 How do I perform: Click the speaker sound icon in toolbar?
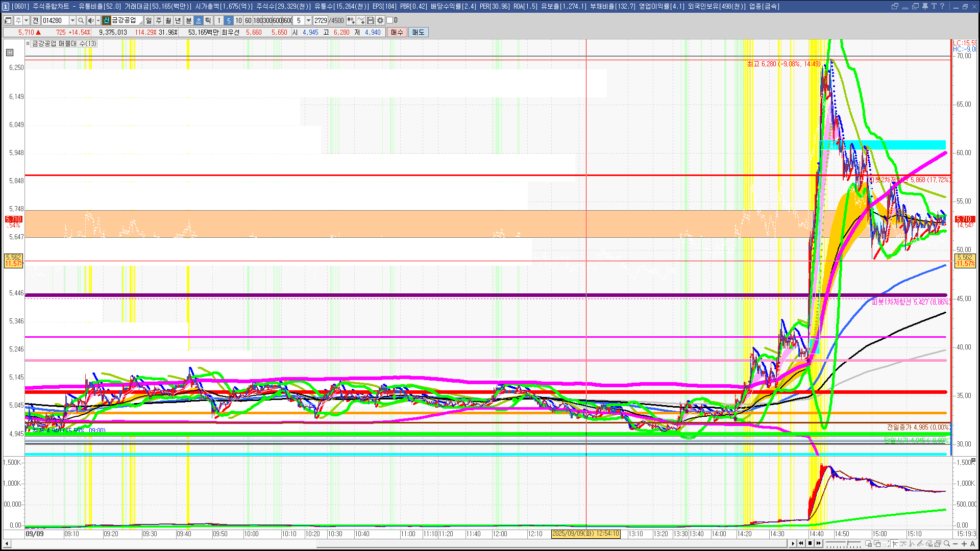pyautogui.click(x=90, y=20)
